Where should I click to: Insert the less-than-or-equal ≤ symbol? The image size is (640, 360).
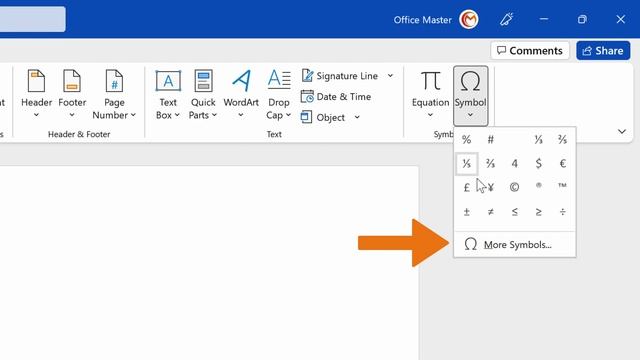[514, 212]
